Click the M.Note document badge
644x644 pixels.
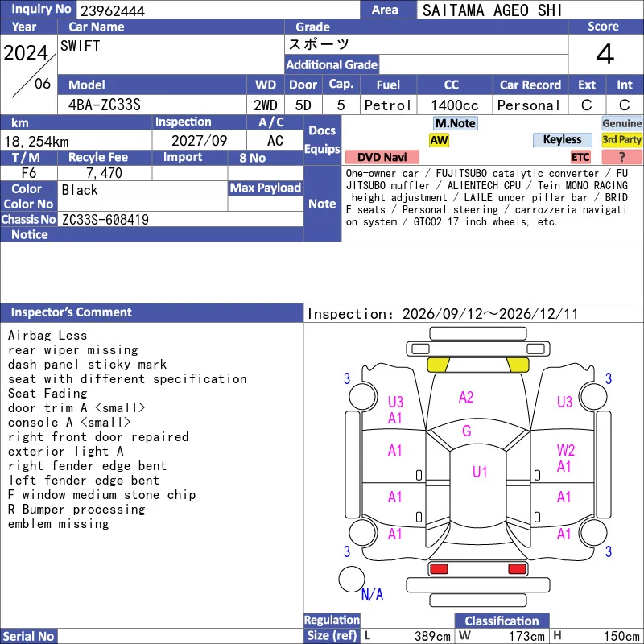(456, 123)
